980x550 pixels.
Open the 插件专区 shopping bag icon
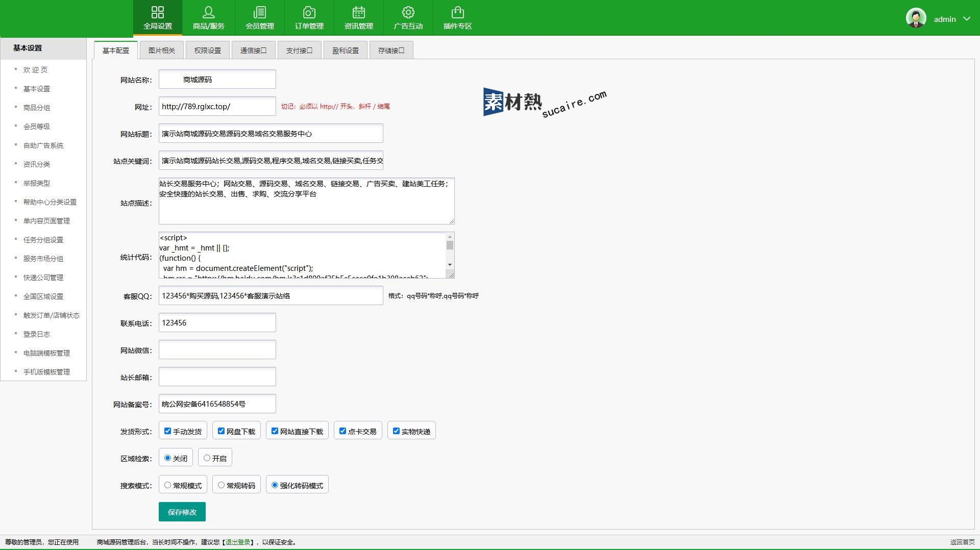coord(458,12)
